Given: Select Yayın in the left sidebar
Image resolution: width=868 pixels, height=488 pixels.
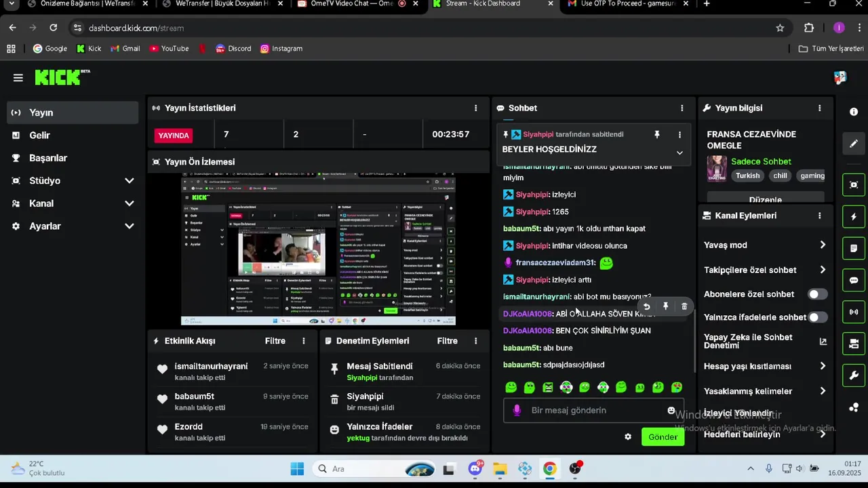Looking at the screenshot, I should 73,113.
